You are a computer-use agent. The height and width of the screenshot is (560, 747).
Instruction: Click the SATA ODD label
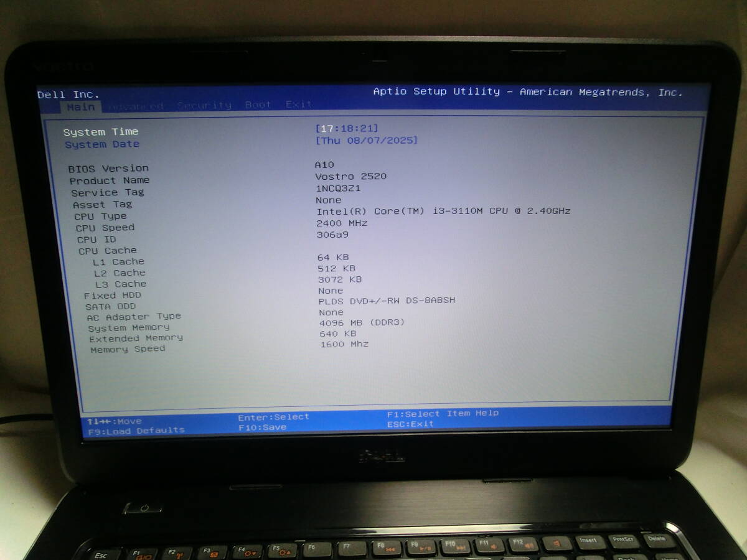coord(110,307)
